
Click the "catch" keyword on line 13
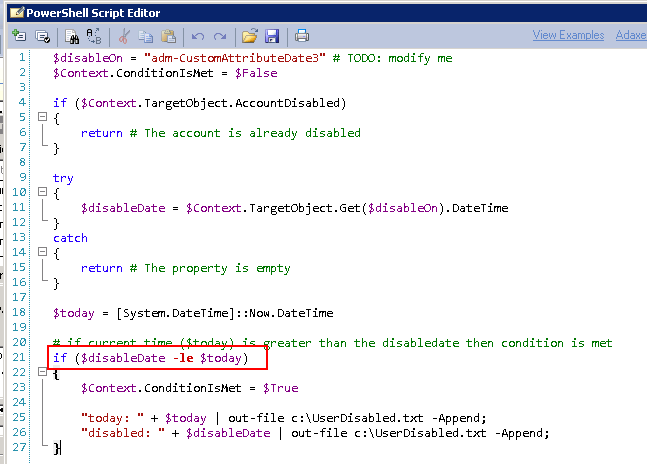click(x=70, y=238)
